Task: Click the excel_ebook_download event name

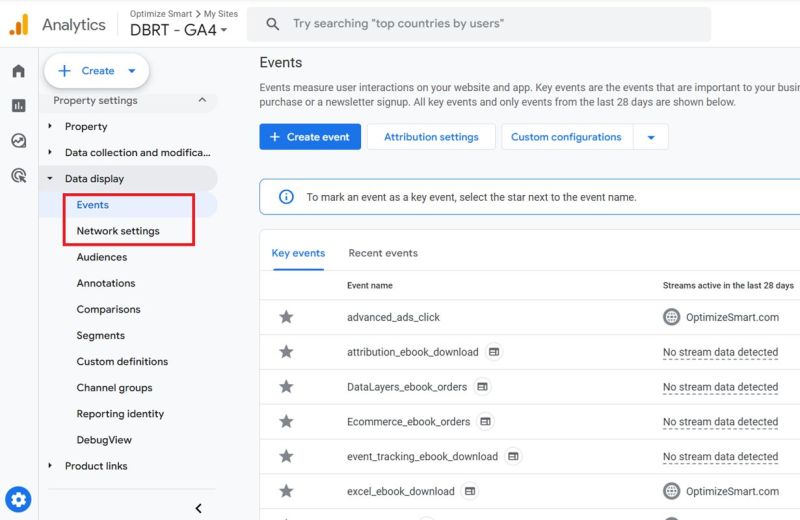Action: tap(401, 491)
